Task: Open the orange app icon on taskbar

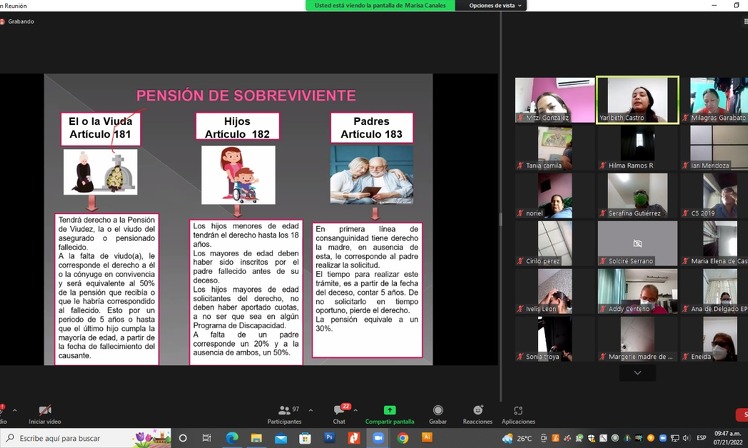Action: point(353,438)
